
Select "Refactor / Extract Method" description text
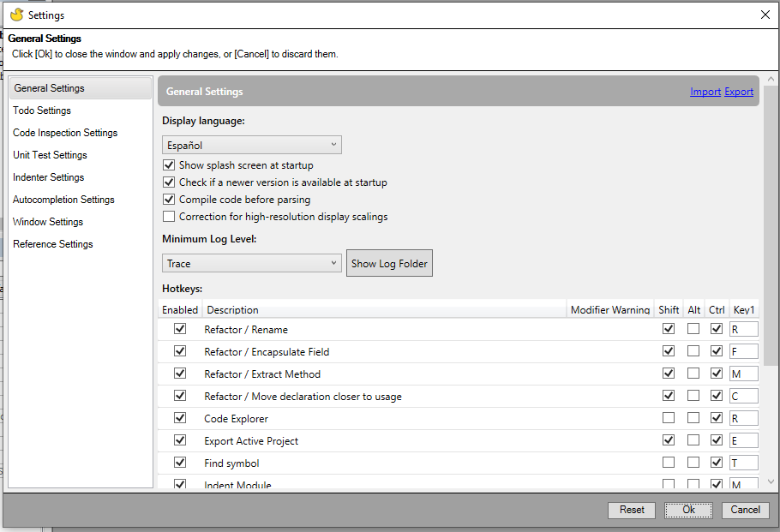click(x=262, y=374)
